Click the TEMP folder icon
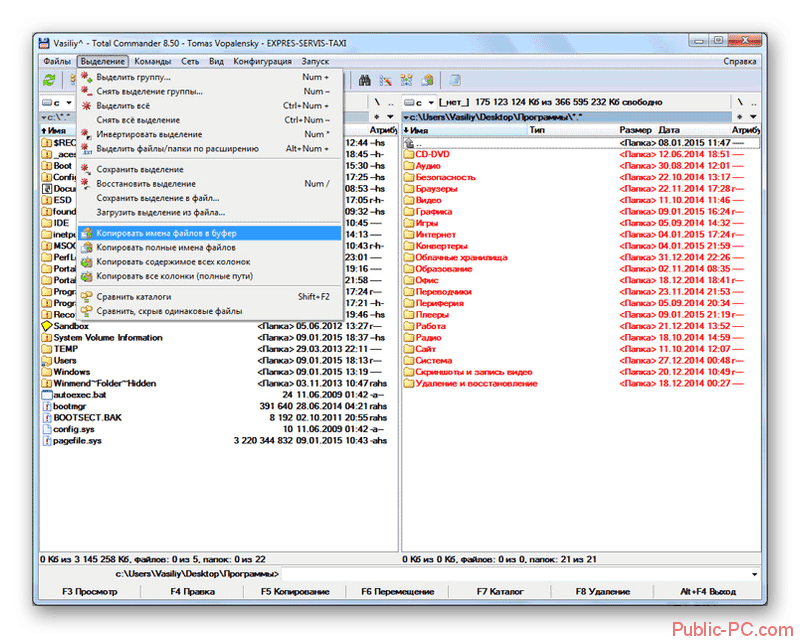800x642 pixels. click(46, 349)
